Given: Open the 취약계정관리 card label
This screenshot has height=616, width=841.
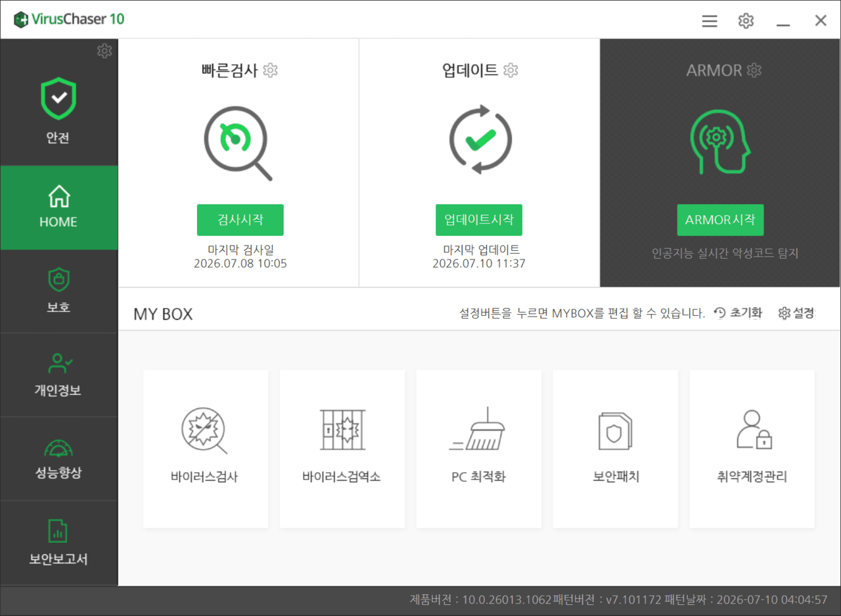Looking at the screenshot, I should [752, 477].
